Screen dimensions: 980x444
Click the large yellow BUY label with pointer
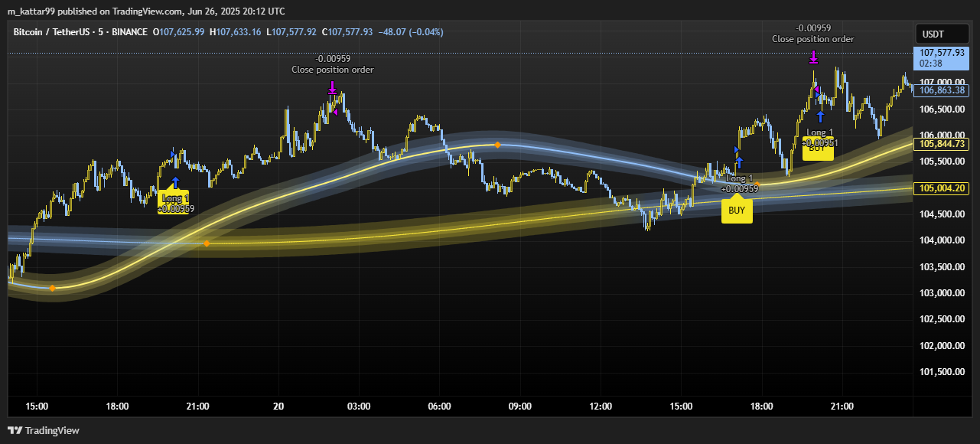click(x=737, y=209)
